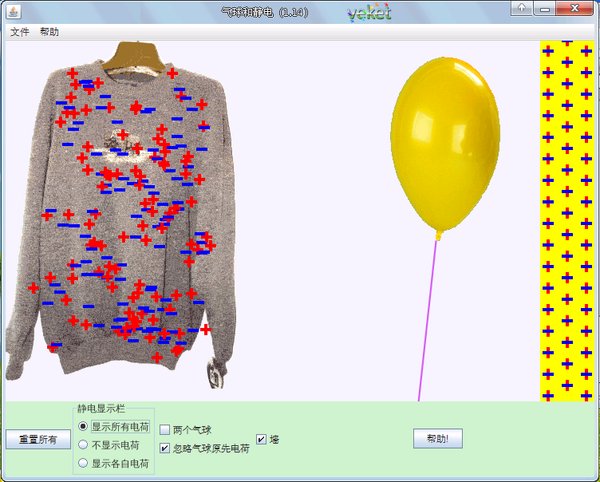Screen dimensions: 600x482
Task: Click the yellow charged wall
Action: point(567,221)
